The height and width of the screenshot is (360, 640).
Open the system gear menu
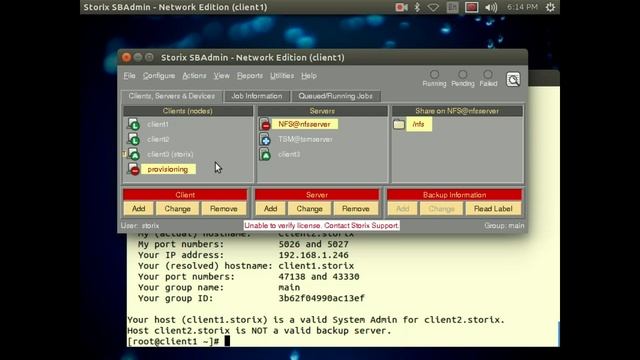(550, 7)
